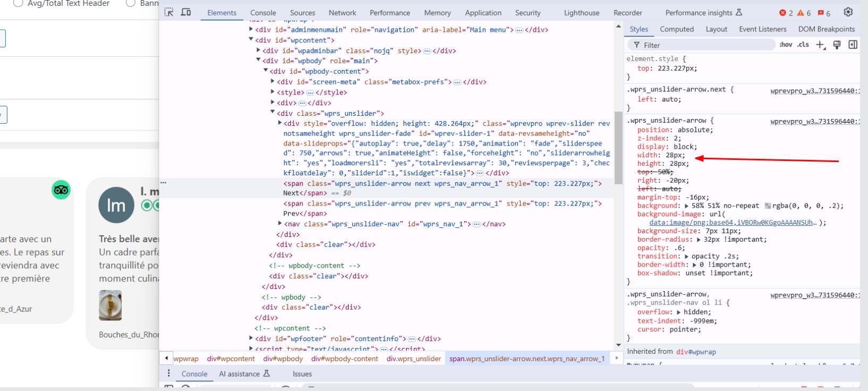Toggle the .cls class editor button
Image resolution: width=868 pixels, height=391 pixels.
pyautogui.click(x=803, y=45)
